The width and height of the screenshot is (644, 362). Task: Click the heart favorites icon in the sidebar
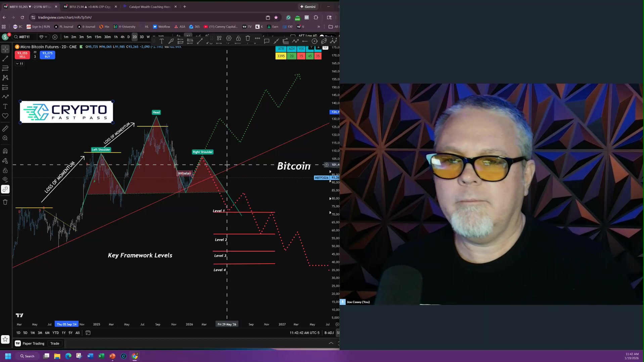(5, 116)
